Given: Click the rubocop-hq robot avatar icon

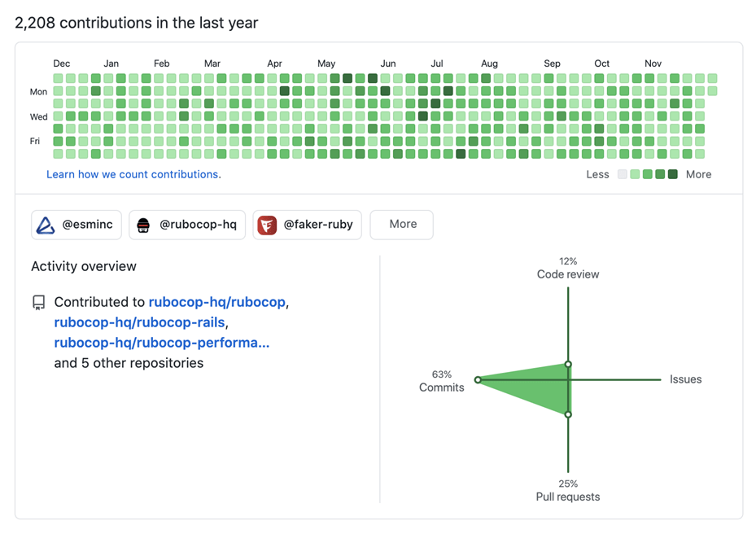Looking at the screenshot, I should (143, 225).
